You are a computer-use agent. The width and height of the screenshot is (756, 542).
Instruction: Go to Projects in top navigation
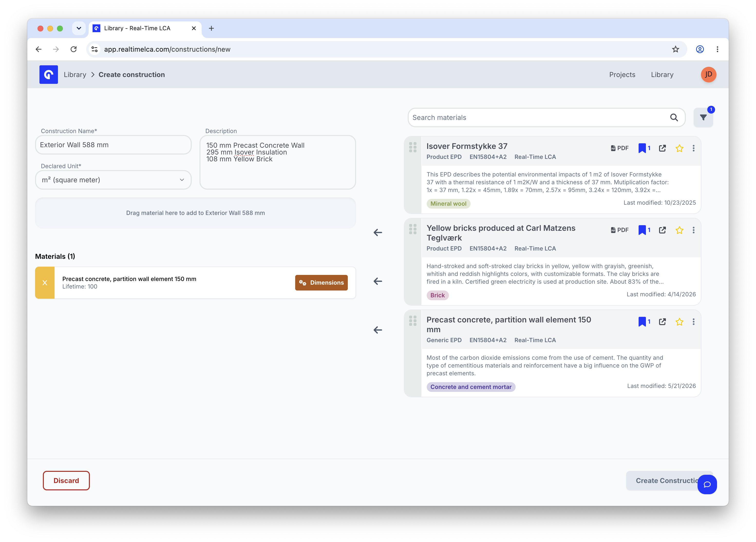(x=622, y=74)
